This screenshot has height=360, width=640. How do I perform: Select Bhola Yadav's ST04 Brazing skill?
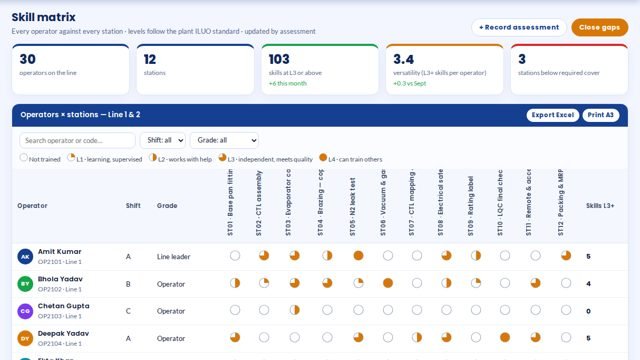(327, 283)
